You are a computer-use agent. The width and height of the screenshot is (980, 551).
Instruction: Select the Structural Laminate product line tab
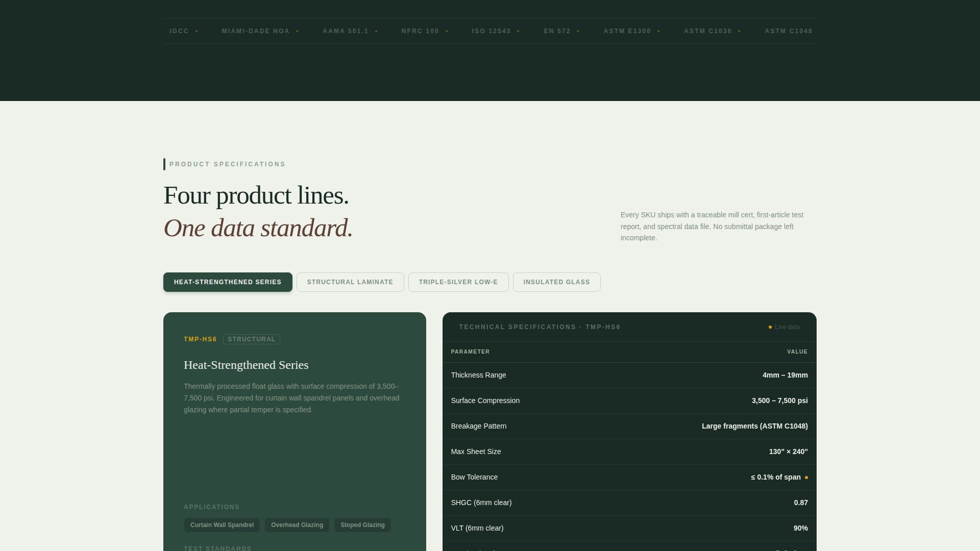click(350, 282)
